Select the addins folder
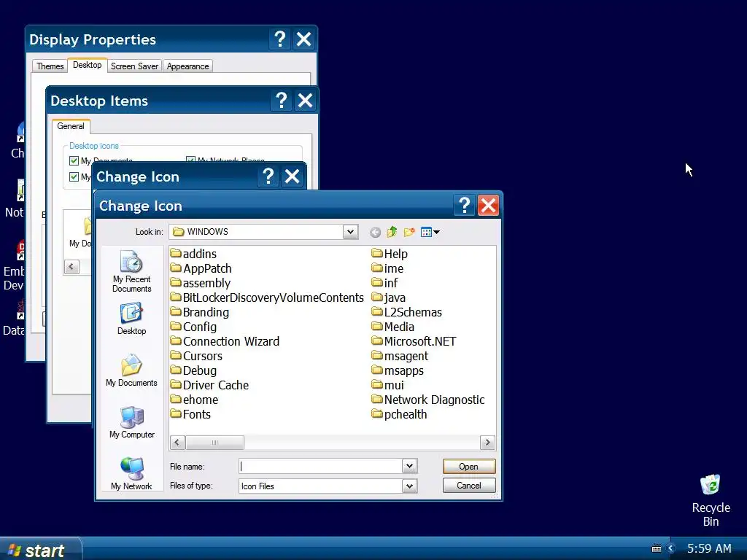 pos(193,254)
